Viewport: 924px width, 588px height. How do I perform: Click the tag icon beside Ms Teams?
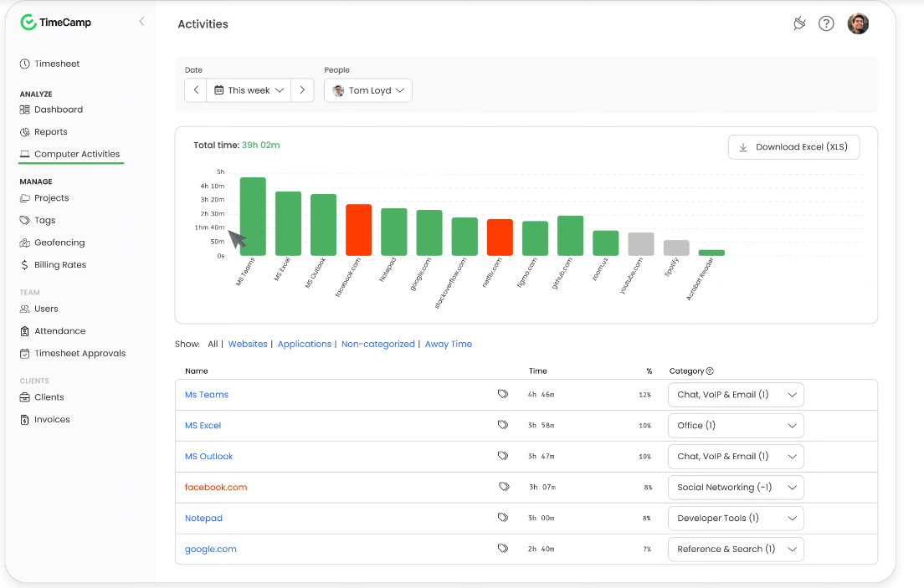[503, 394]
